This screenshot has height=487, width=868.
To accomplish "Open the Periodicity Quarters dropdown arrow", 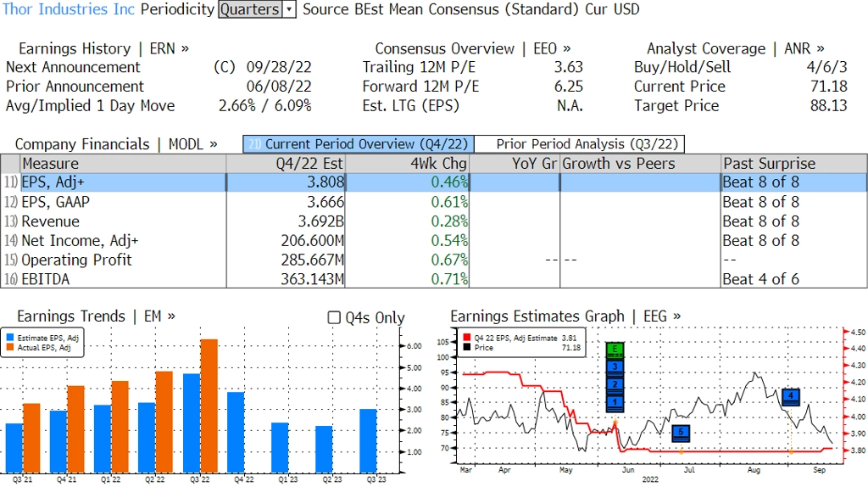I will 290,9.
